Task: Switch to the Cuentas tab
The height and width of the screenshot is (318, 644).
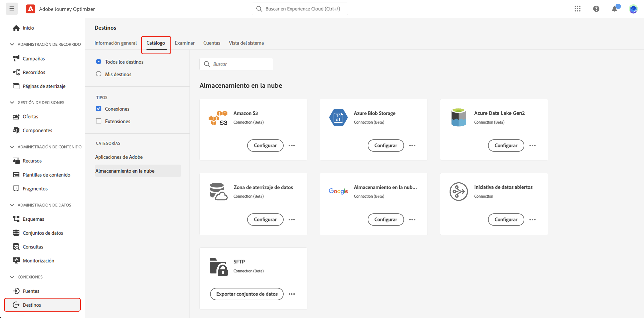Action: pyautogui.click(x=212, y=43)
